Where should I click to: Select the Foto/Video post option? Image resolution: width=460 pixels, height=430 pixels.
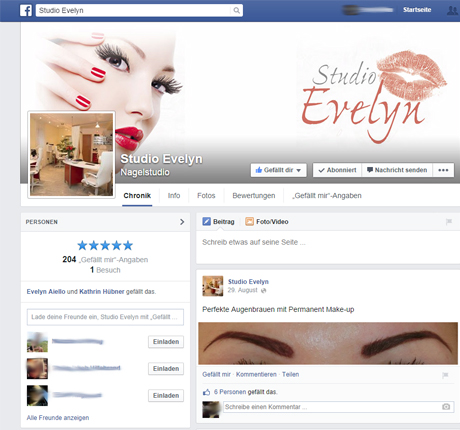267,222
